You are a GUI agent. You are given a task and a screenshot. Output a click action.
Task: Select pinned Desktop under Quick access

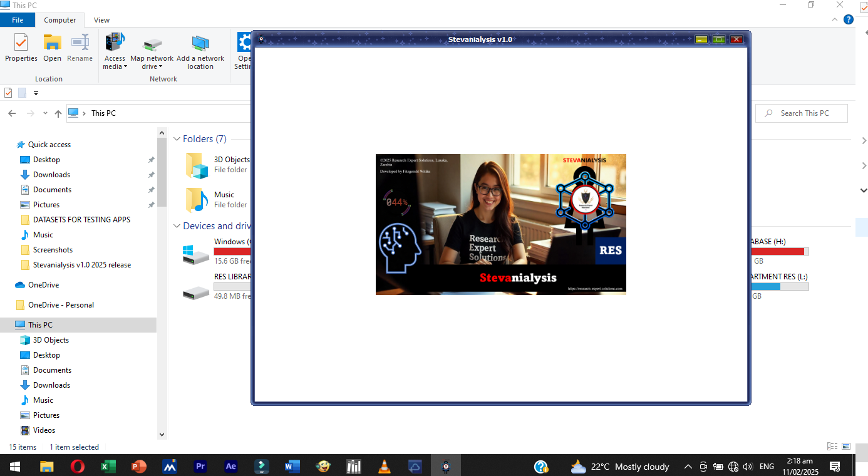pyautogui.click(x=46, y=160)
